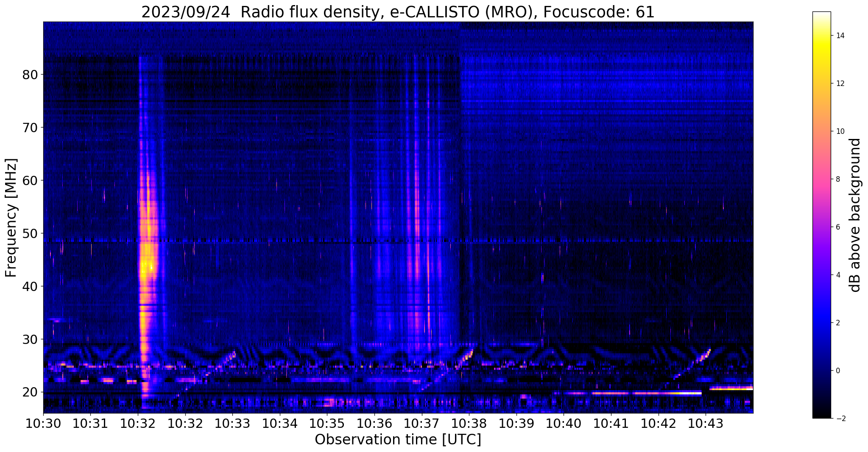This screenshot has height=452, width=868.
Task: Click the 80 MHz frequency tick label
Action: pyautogui.click(x=31, y=75)
